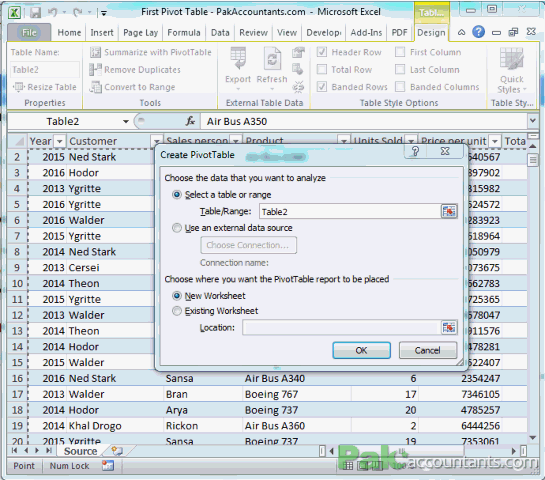The width and height of the screenshot is (545, 480).
Task: Select the 'Select a table or range' radio
Action: (x=177, y=195)
